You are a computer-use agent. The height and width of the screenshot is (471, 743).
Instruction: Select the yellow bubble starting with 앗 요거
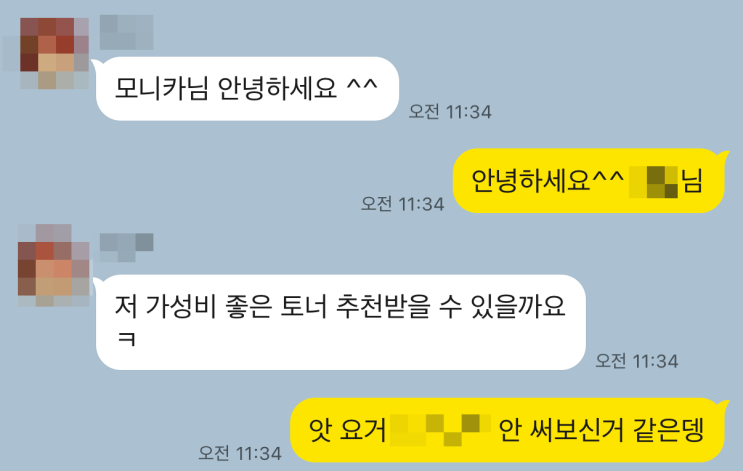point(507,430)
